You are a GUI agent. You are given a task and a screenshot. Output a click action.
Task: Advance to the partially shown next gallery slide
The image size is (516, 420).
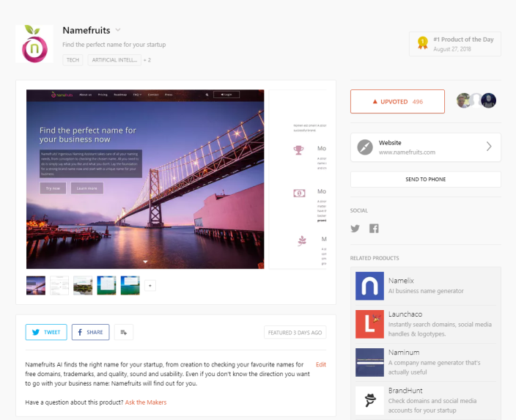tap(298, 179)
